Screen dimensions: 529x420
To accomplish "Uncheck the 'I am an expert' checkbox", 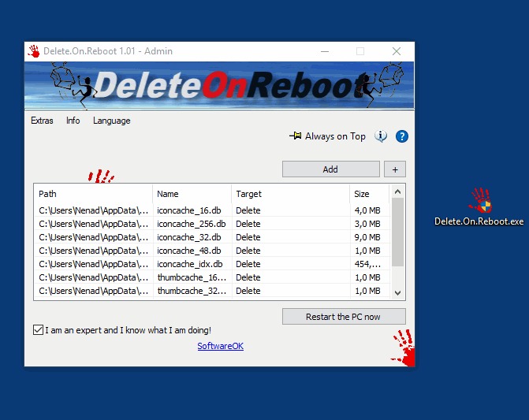I will [x=39, y=330].
